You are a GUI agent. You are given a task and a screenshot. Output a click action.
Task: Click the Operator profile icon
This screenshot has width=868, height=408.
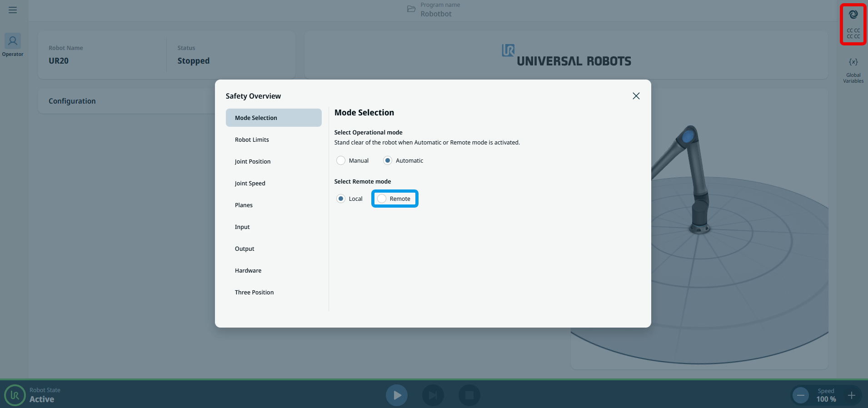(x=13, y=41)
